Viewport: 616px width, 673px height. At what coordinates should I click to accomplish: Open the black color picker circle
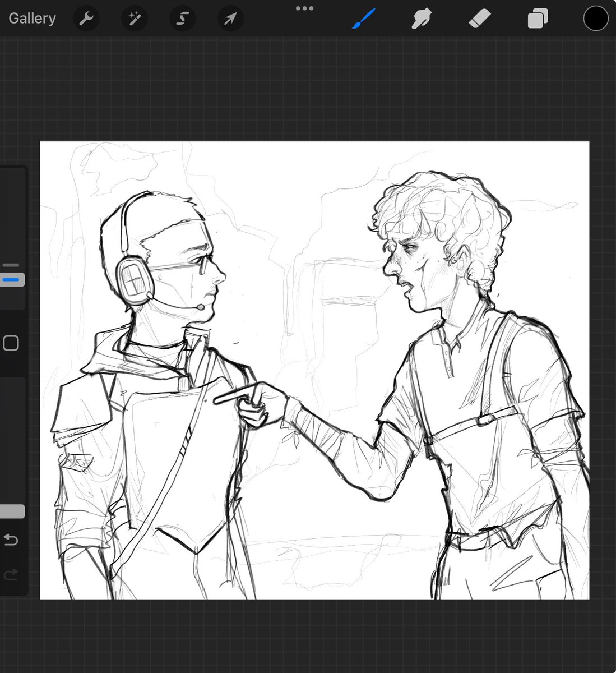(x=596, y=19)
